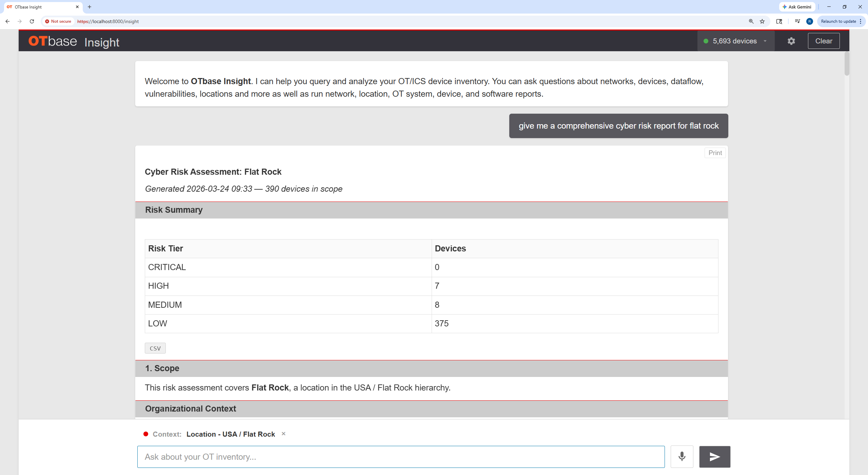Screen dimensions: 868x475
Task: Remove the Flat Rock context filter
Action: [x=283, y=434]
